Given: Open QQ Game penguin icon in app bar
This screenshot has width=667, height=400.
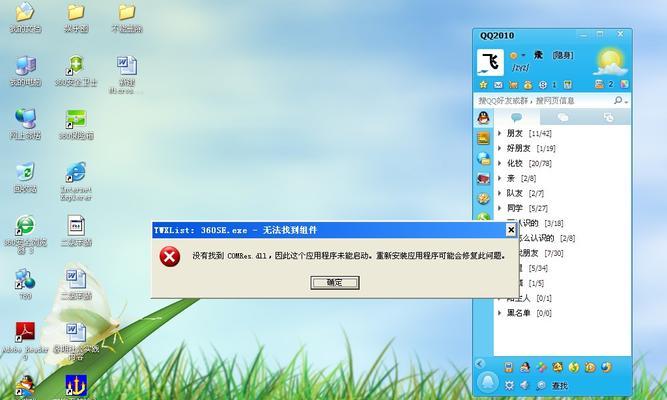Looking at the screenshot, I should tap(525, 367).
